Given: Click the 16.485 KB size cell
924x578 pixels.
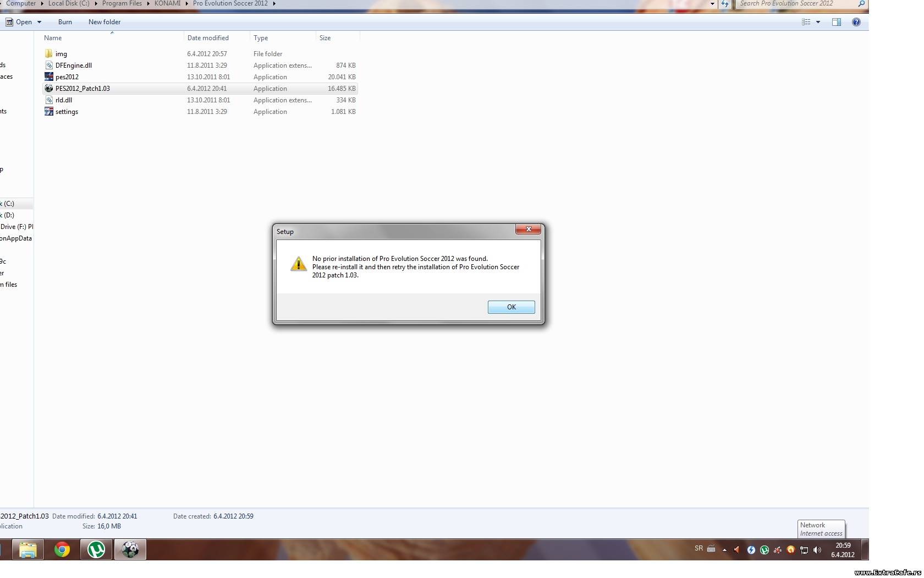Looking at the screenshot, I should pyautogui.click(x=342, y=89).
